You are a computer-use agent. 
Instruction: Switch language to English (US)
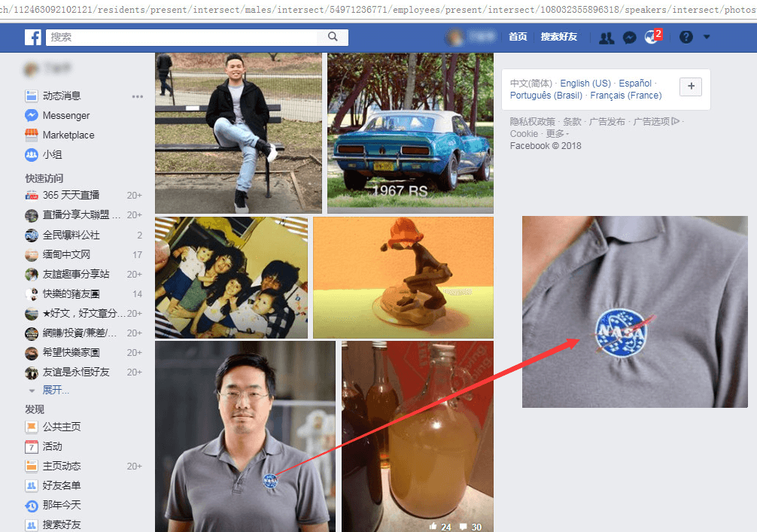(585, 84)
